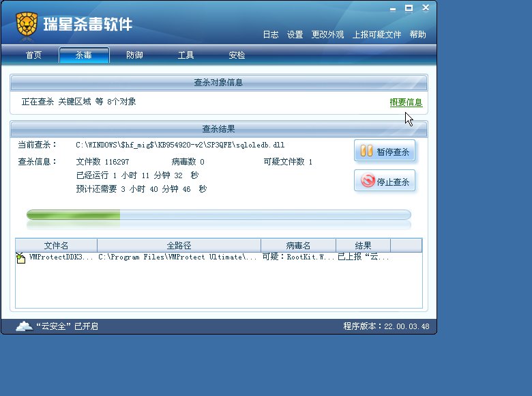Click the 瑞星杀毒软件 title text
Screen dimensions: 532x396
[x=88, y=25]
